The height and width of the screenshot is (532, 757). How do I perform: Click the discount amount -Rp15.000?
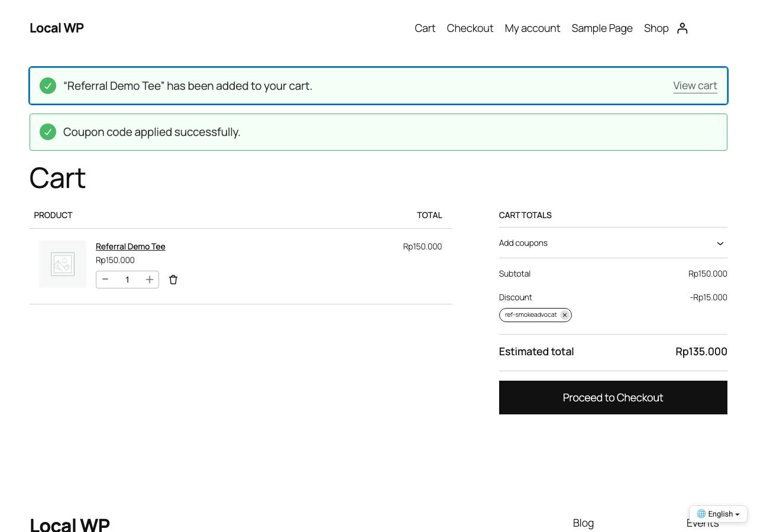coord(709,297)
